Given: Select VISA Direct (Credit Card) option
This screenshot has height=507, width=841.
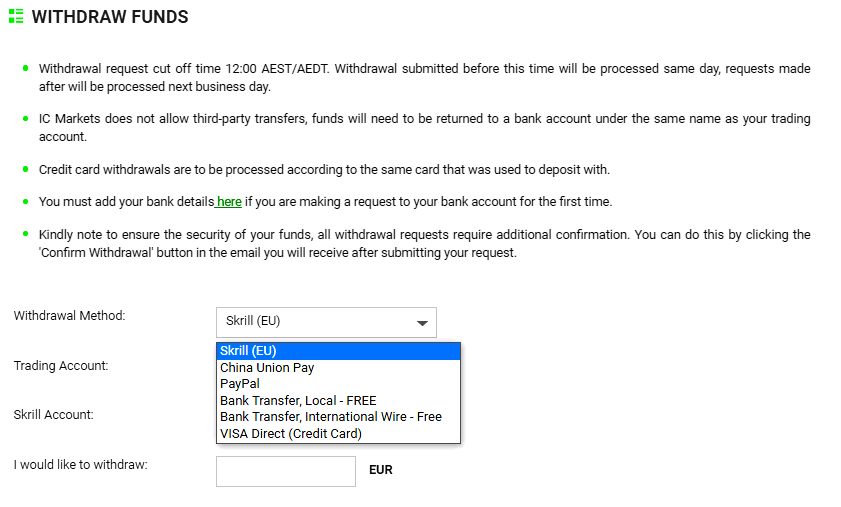Looking at the screenshot, I should (x=291, y=434).
